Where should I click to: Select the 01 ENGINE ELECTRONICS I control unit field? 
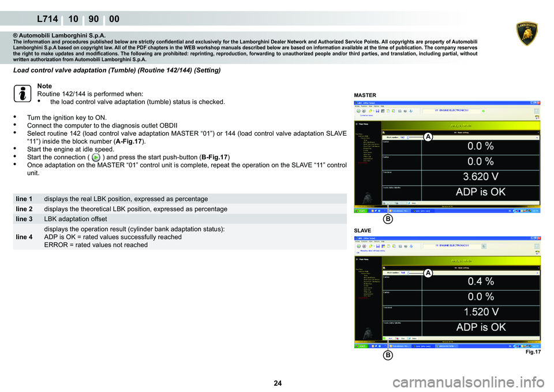[452, 111]
